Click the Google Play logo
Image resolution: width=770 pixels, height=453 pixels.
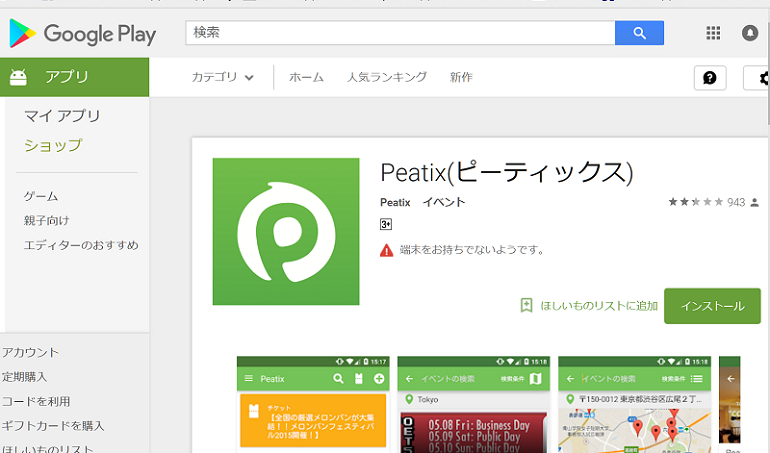pos(82,33)
